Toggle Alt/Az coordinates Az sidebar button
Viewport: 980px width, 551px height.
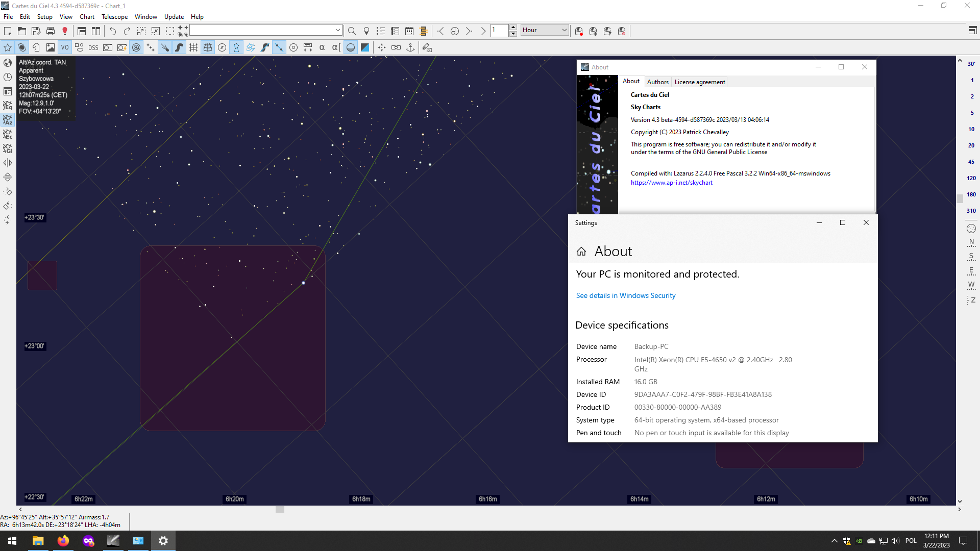(x=8, y=120)
